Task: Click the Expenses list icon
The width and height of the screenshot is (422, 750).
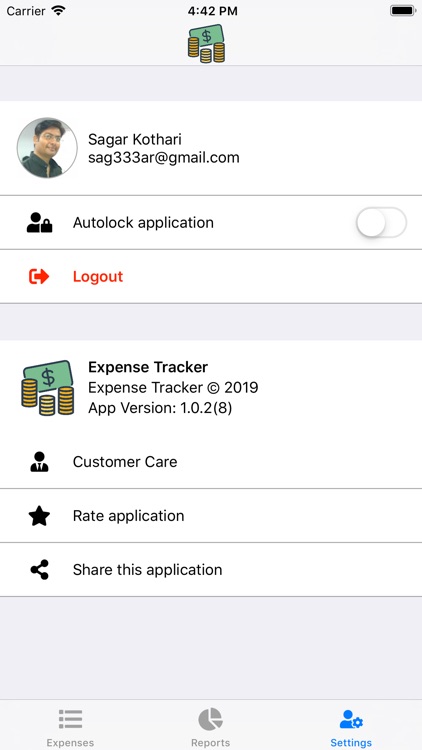Action: (x=70, y=719)
